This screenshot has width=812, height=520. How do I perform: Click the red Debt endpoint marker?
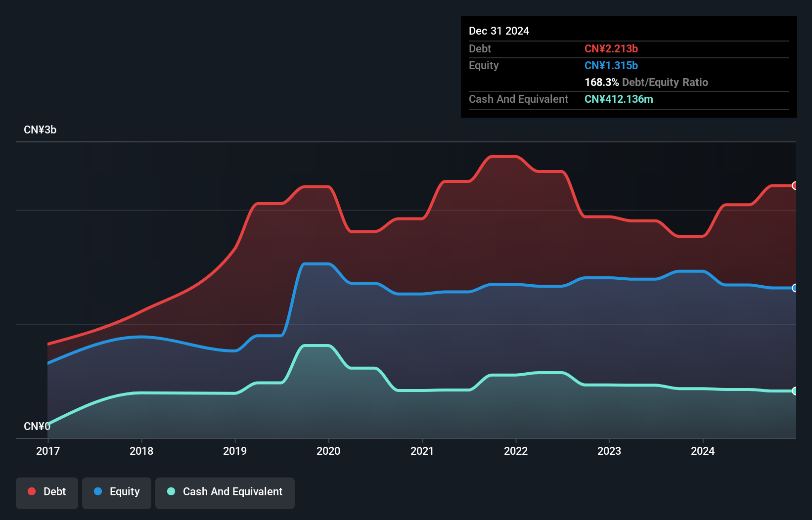click(x=795, y=186)
